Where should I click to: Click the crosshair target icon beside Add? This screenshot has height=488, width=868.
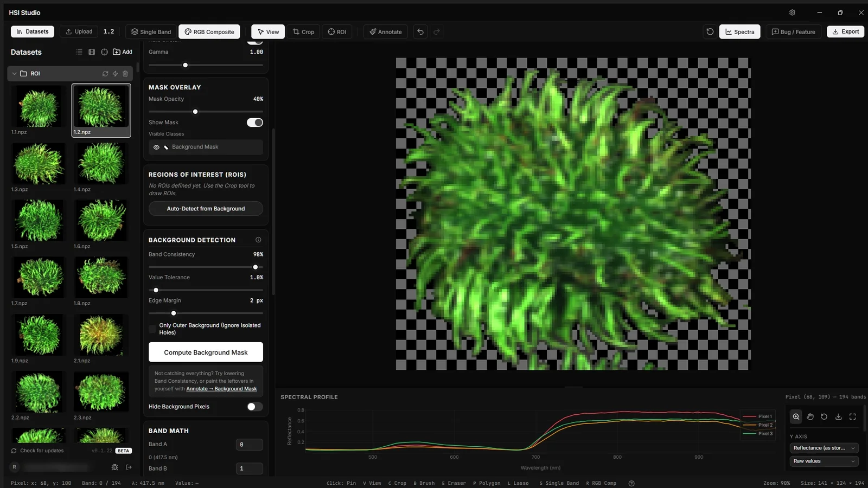pos(104,52)
